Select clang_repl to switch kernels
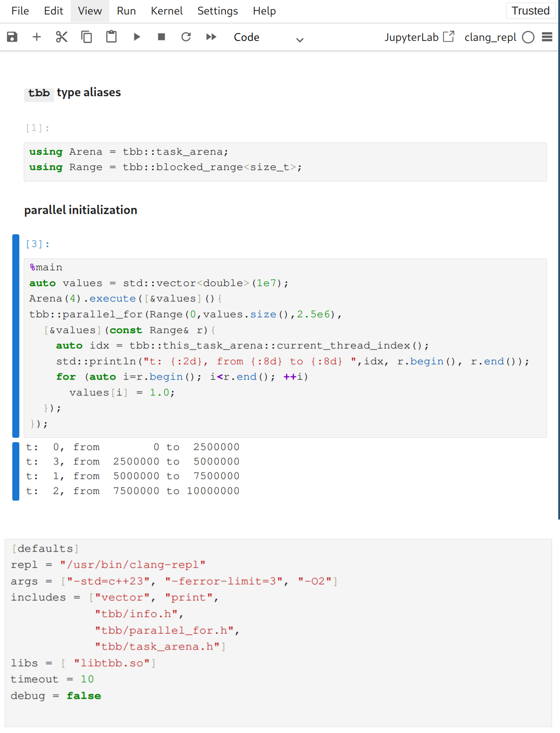This screenshot has width=560, height=733. (491, 37)
